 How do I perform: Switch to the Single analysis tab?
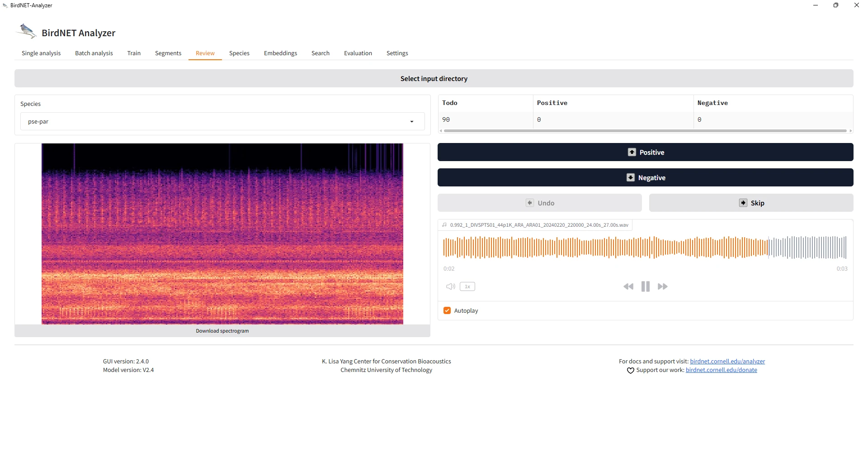coord(41,53)
